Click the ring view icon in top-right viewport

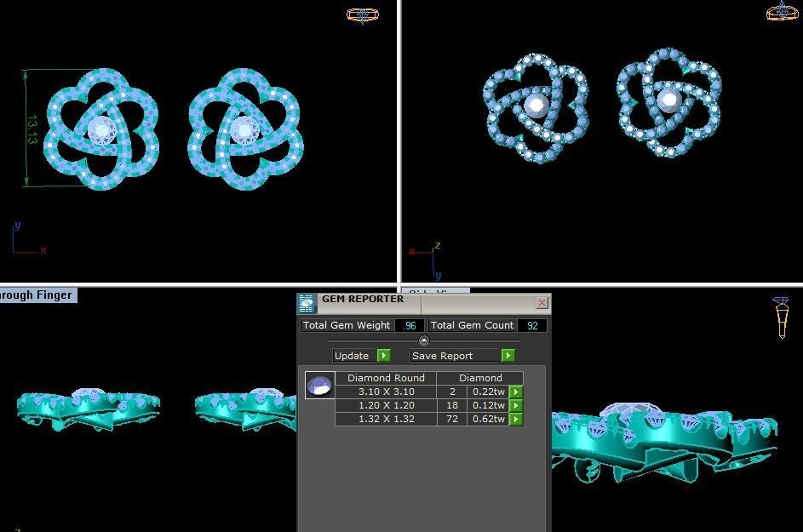point(782,11)
